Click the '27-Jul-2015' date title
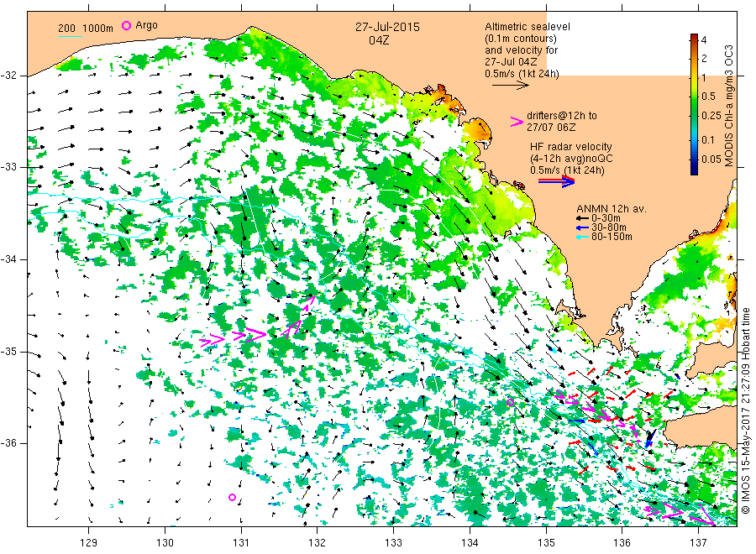 [387, 27]
